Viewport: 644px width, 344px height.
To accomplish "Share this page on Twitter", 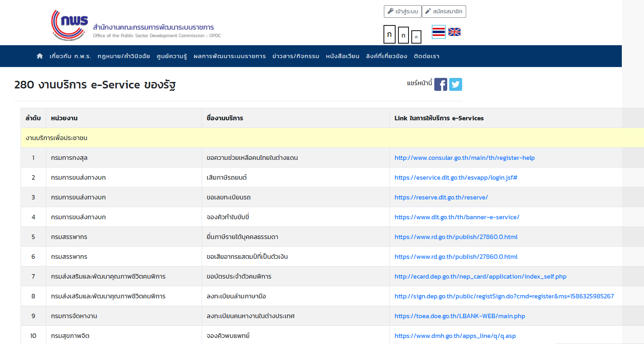I will pyautogui.click(x=456, y=84).
